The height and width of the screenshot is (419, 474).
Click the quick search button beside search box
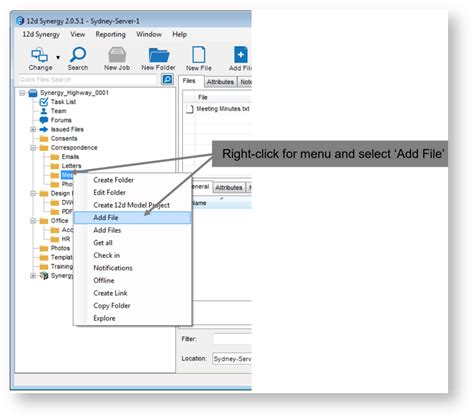tap(167, 79)
